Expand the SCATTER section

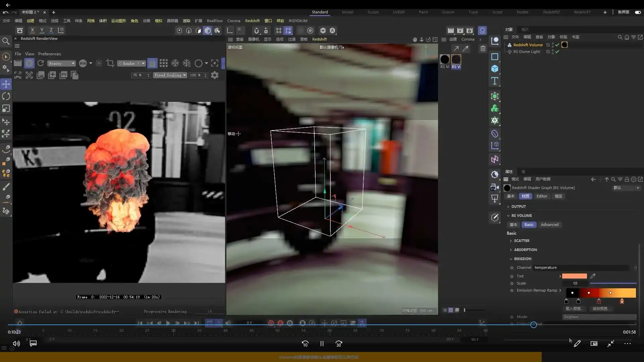click(x=521, y=241)
